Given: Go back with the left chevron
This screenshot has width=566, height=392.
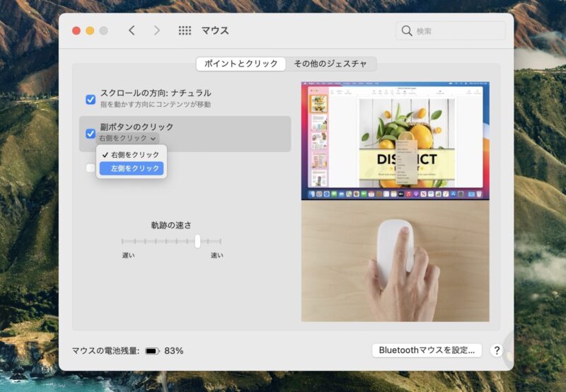Looking at the screenshot, I should (132, 30).
